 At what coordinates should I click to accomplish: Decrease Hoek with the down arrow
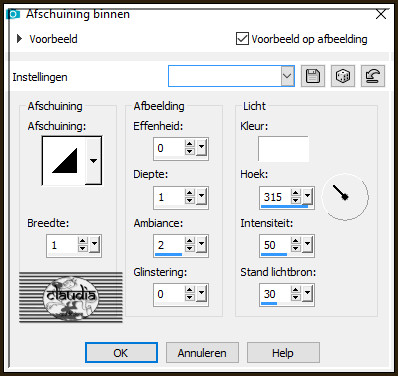296,201
